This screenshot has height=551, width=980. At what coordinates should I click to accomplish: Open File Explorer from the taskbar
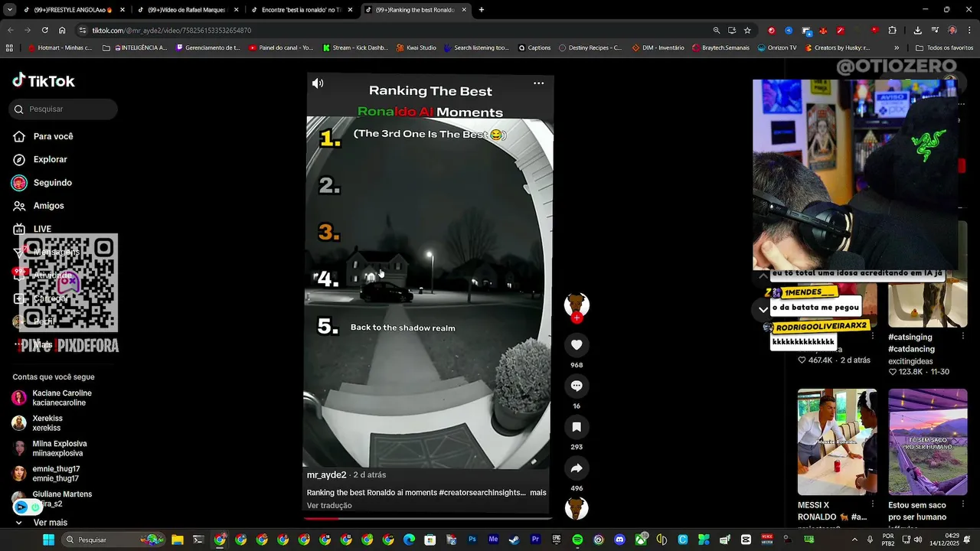coord(178,540)
